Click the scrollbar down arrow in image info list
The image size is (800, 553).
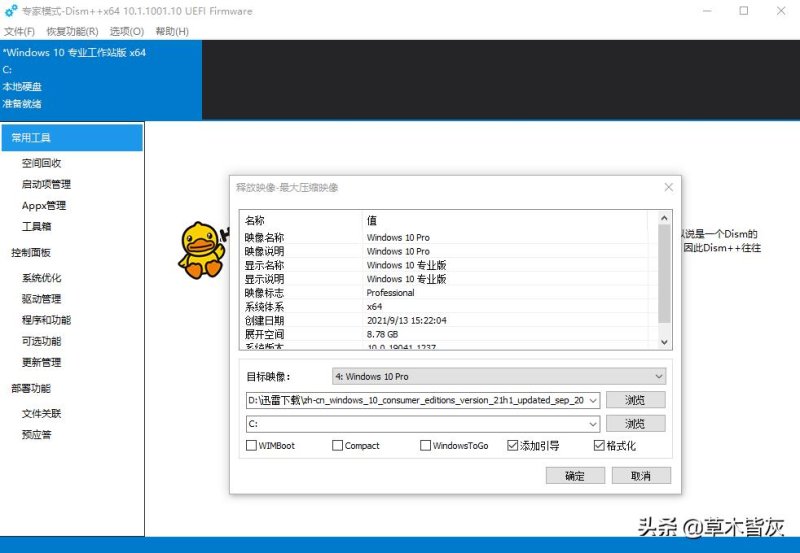tap(664, 341)
